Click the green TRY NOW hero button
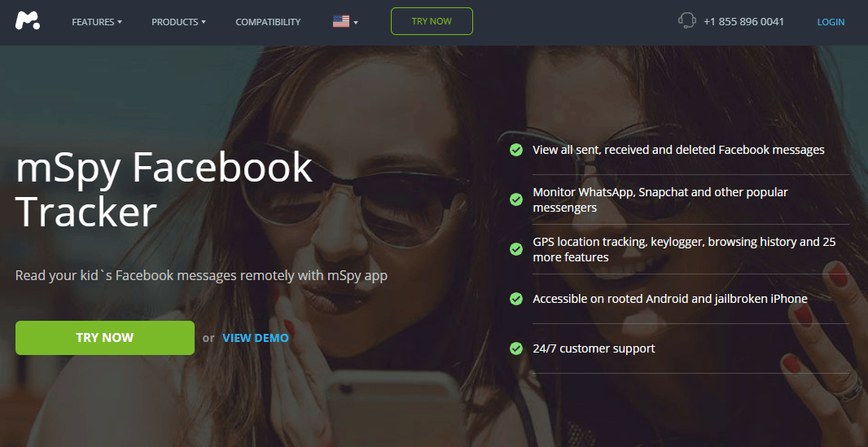 click(x=105, y=337)
